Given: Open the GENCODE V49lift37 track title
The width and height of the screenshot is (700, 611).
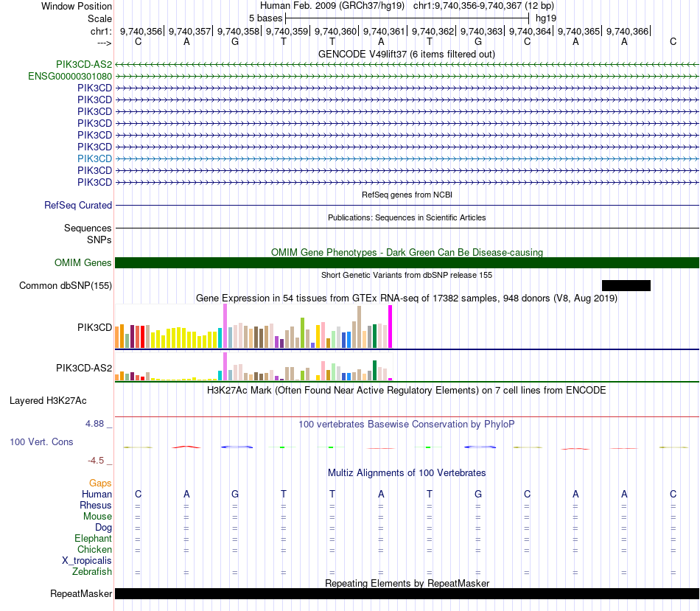Looking at the screenshot, I should click(x=406, y=54).
